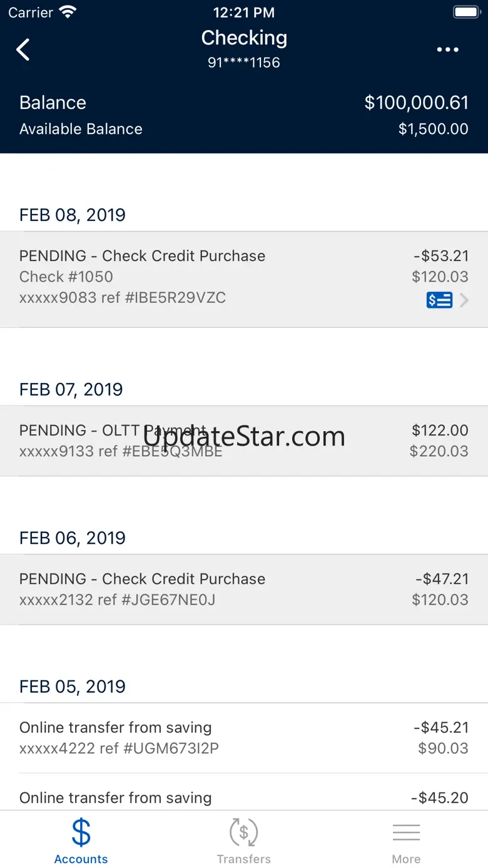Open the -$45.21 online transfer from saving
488x868 pixels.
[x=244, y=737]
